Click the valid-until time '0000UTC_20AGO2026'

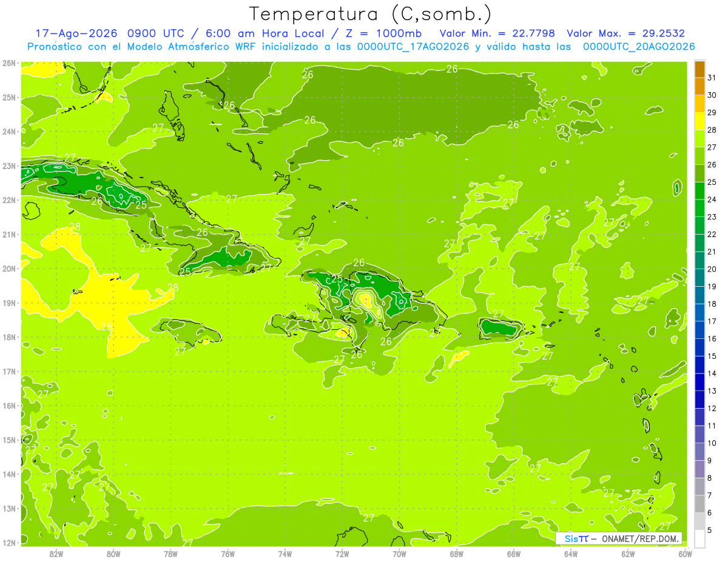pos(638,47)
